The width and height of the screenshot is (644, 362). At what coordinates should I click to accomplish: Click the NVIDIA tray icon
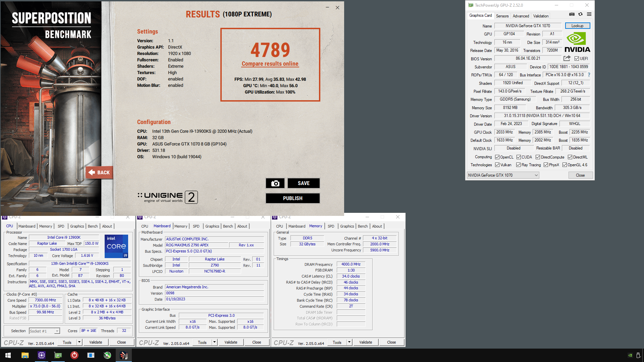click(630, 355)
